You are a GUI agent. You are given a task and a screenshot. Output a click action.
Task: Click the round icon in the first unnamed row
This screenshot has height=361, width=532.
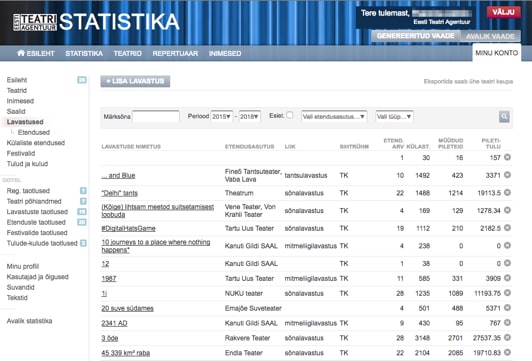tap(507, 157)
